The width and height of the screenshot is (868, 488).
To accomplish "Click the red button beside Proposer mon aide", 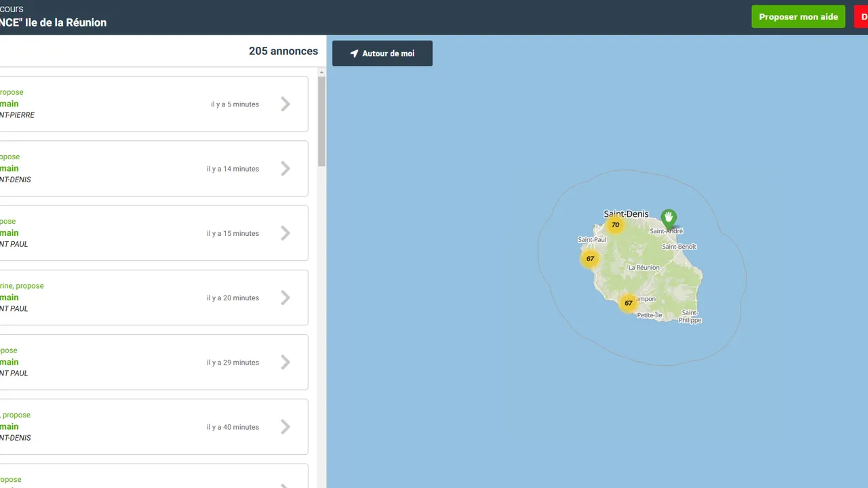I will pos(861,17).
